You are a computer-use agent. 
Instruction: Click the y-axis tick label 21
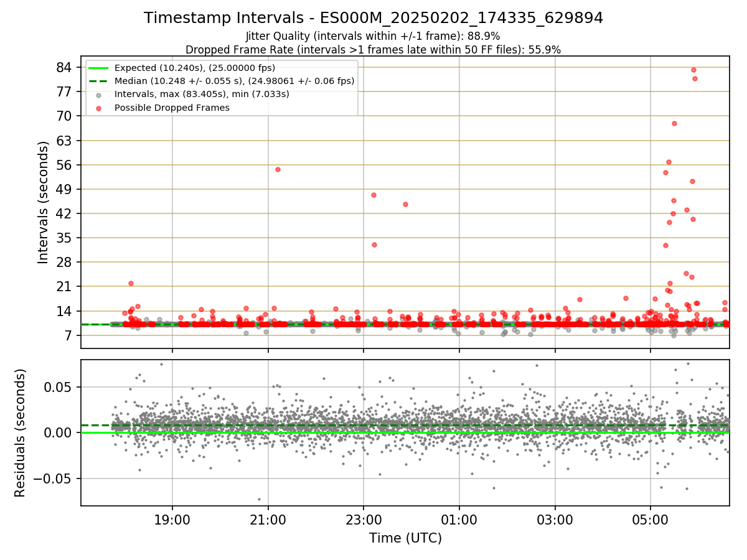pyautogui.click(x=65, y=287)
